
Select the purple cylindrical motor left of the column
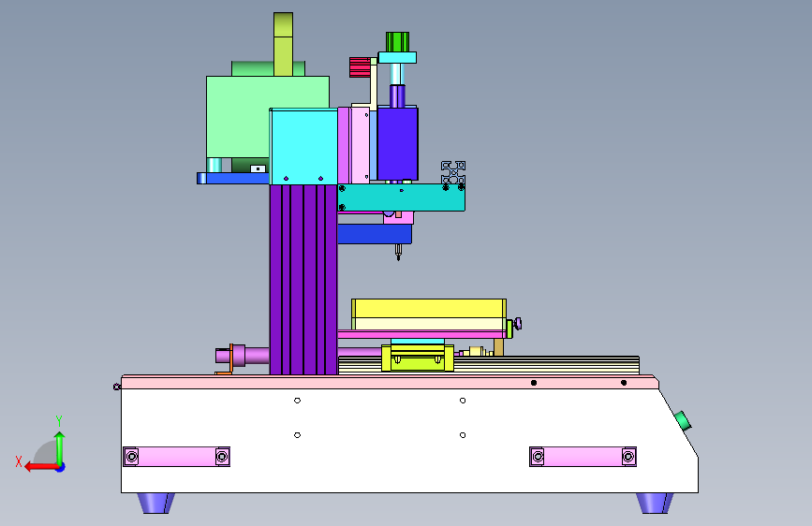(243, 356)
